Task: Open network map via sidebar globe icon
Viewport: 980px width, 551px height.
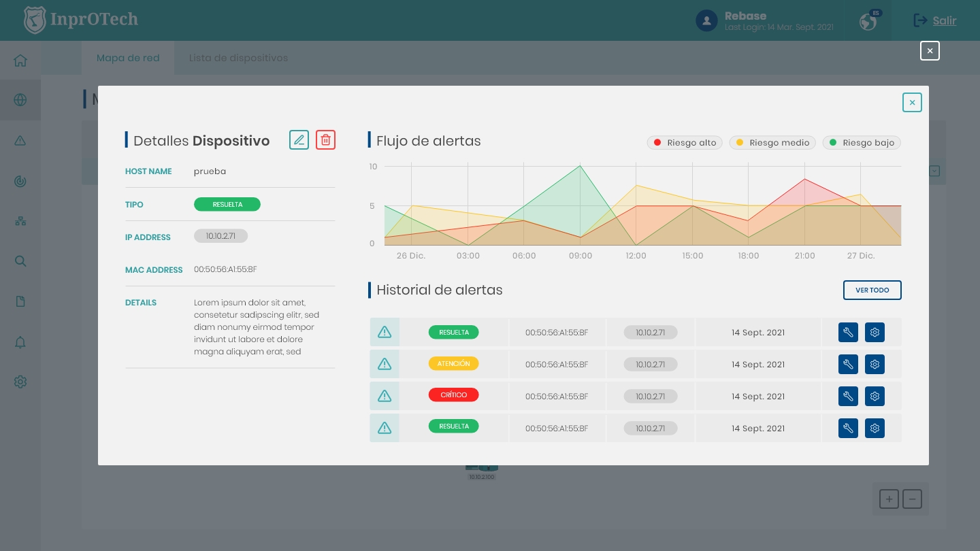Action: pos(20,100)
